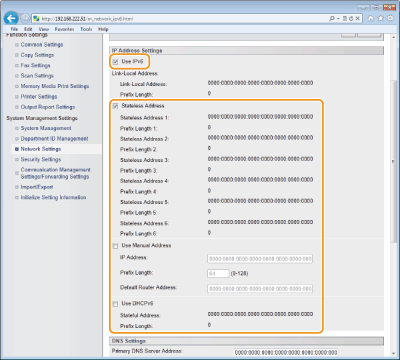Viewport: 400px width, 360px height.
Task: Open the favorites star icon
Action: 381,19
